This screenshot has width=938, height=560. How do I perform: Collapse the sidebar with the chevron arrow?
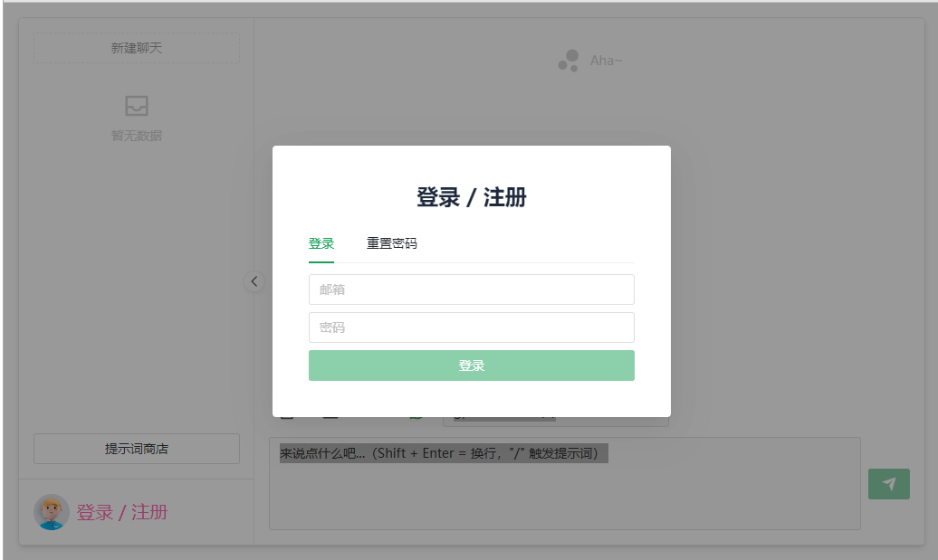coord(254,281)
